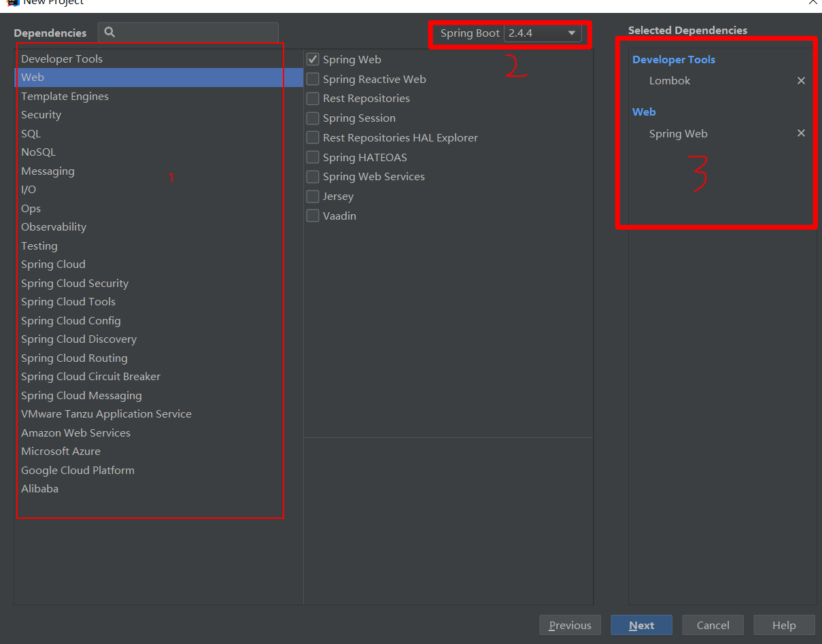Select the Spring Cloud Security category
822x644 pixels.
[x=158, y=283]
